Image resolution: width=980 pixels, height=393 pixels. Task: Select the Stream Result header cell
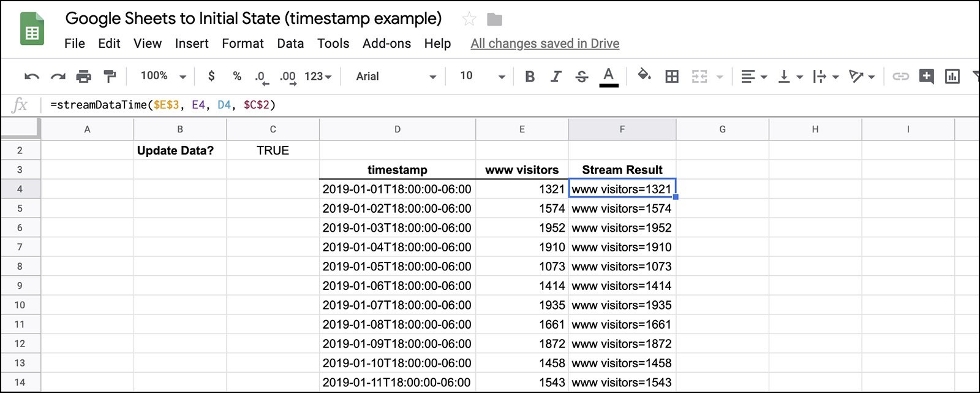622,170
